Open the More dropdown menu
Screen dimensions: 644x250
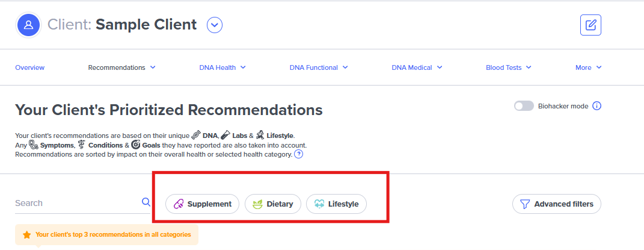click(588, 67)
